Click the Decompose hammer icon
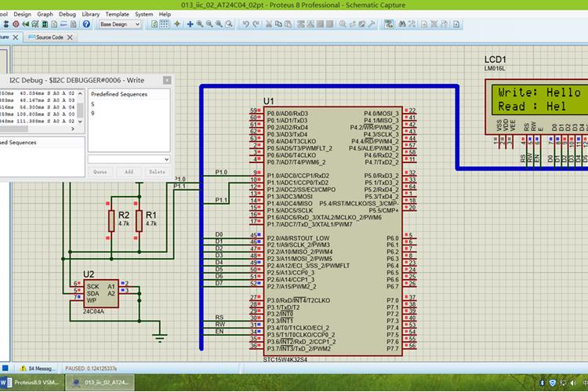588x392 pixels. point(372,24)
